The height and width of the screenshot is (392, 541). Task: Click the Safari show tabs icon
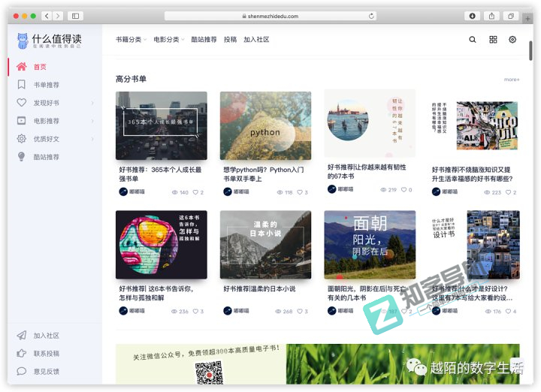[x=511, y=16]
